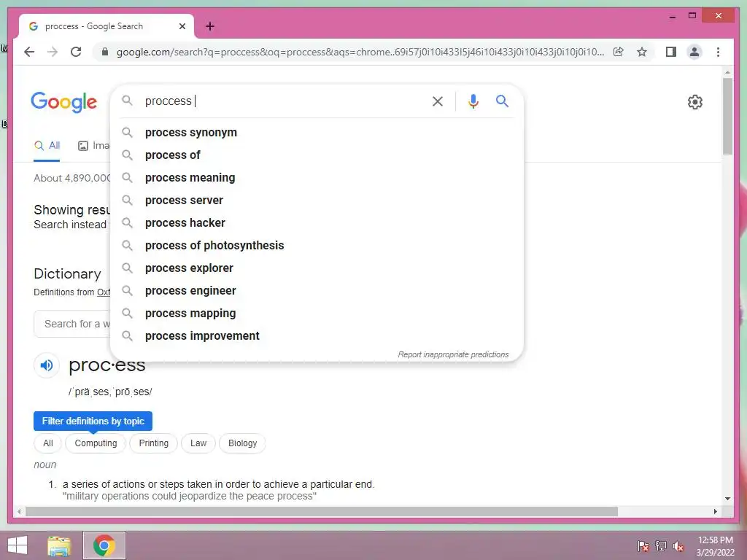This screenshot has height=560, width=747.
Task: Click 'Filter definitions by topic' tooltip
Action: coord(93,421)
